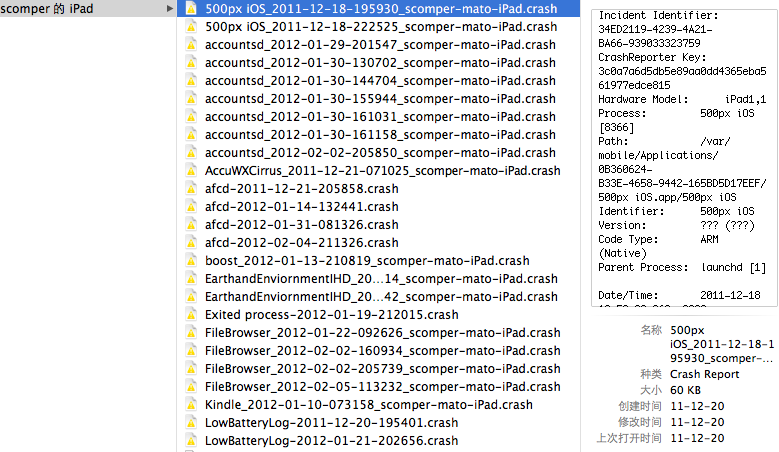
Task: Click icon of AccuWXCirrus crash file
Action: pyautogui.click(x=191, y=171)
